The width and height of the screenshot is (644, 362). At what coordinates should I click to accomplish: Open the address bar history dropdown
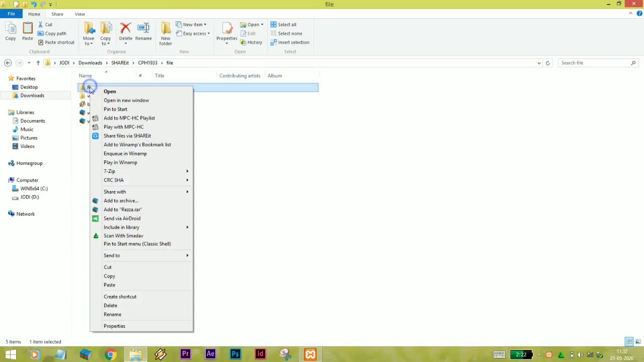539,63
